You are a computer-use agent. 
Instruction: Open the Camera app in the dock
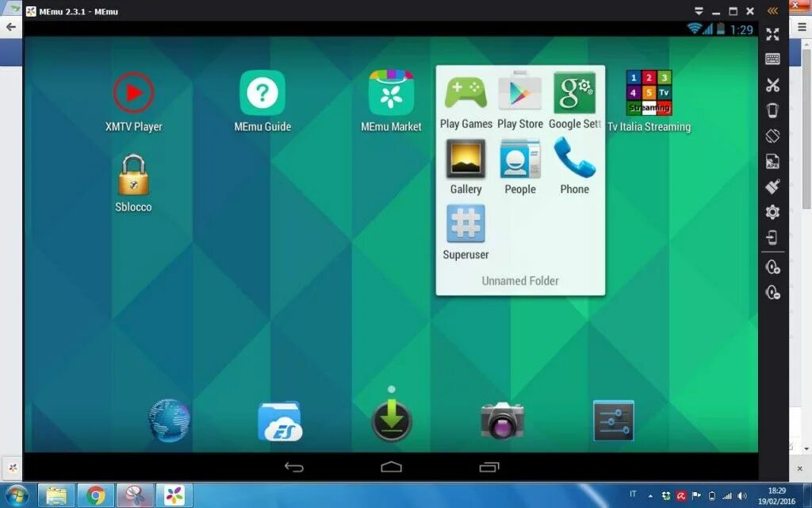[x=502, y=421]
